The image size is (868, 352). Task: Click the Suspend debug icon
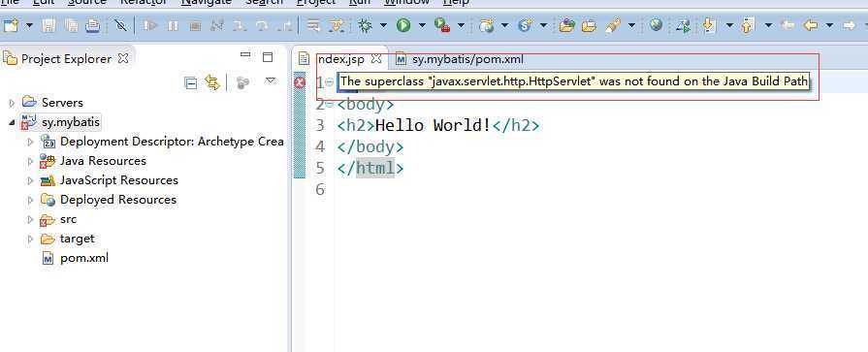click(173, 25)
